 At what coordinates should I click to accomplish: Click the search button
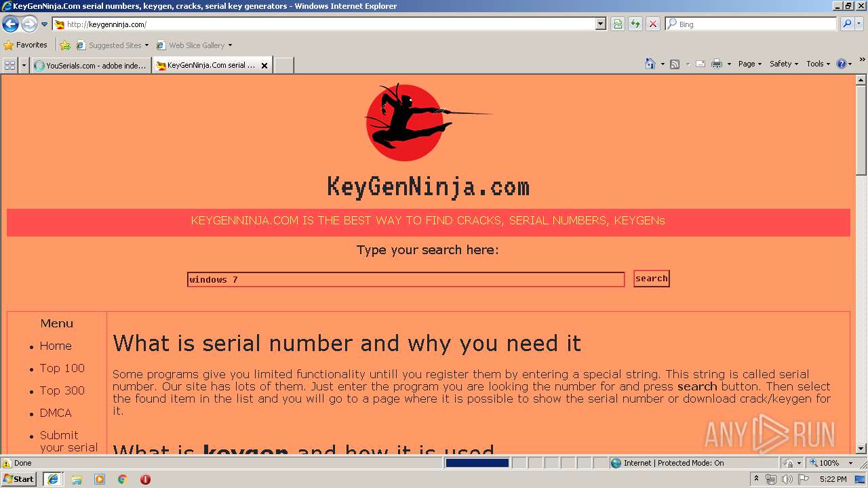coord(651,279)
